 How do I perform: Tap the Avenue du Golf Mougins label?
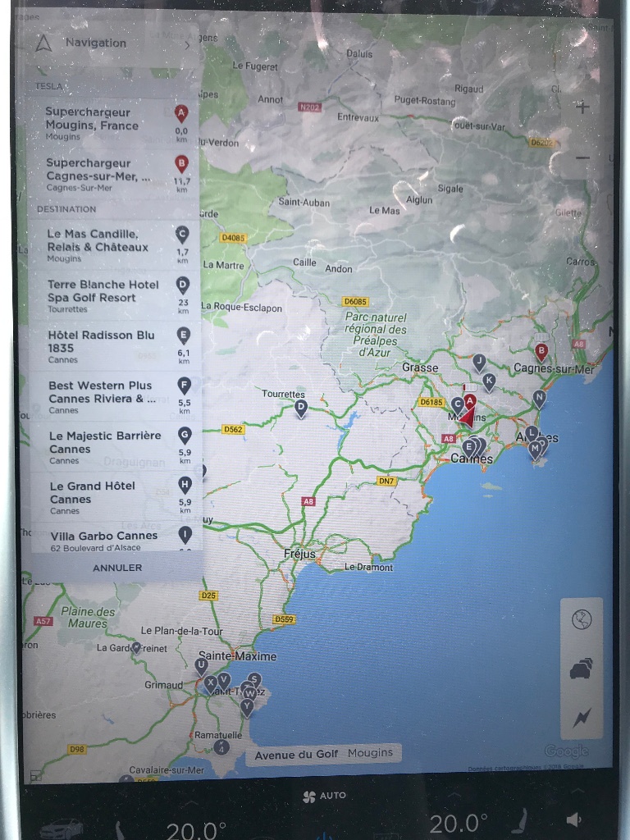point(323,755)
